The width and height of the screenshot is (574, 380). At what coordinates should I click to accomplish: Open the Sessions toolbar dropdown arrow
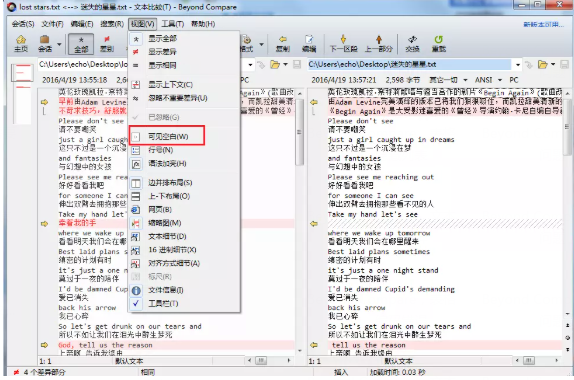(x=59, y=44)
